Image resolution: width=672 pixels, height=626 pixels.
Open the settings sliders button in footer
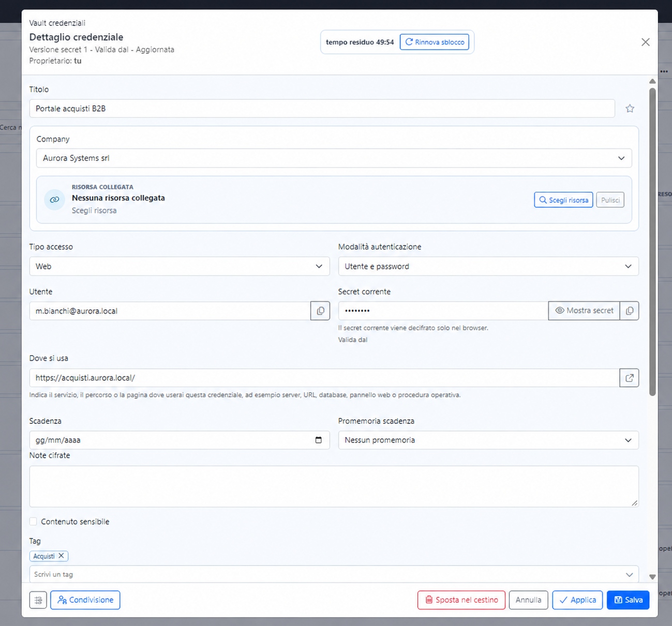38,600
